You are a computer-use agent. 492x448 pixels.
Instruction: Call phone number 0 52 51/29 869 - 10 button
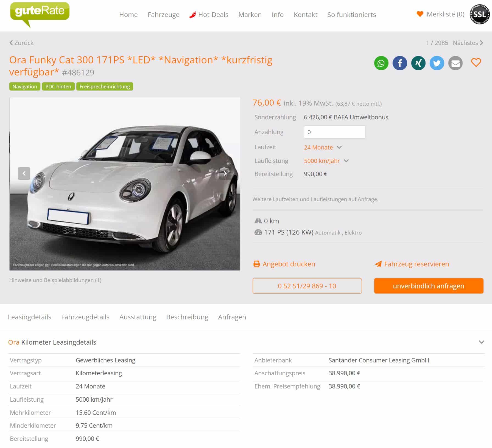(x=307, y=286)
